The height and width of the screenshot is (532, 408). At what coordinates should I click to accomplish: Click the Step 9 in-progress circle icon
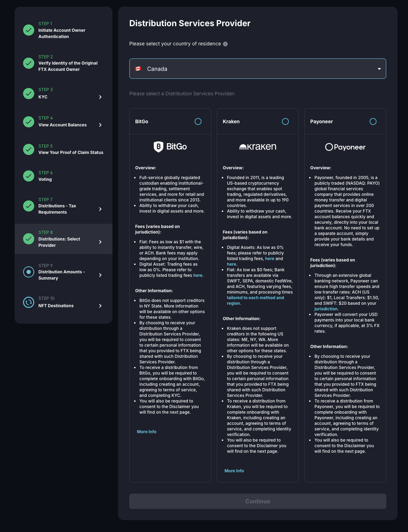point(29,272)
